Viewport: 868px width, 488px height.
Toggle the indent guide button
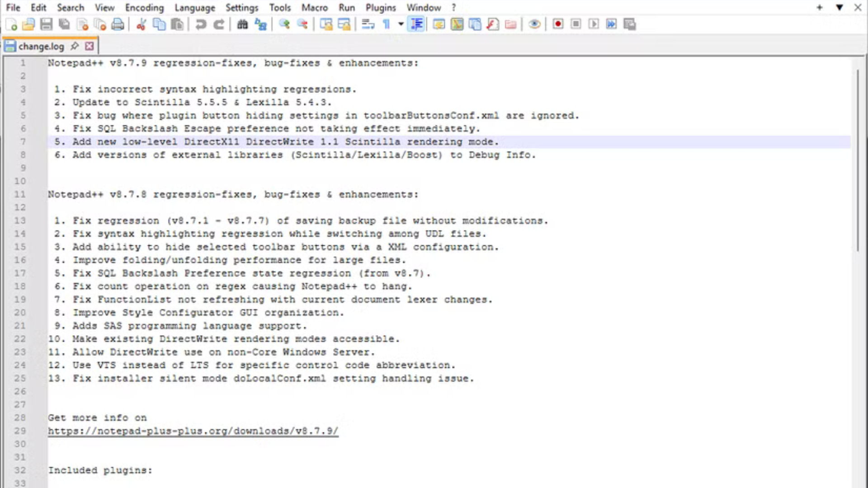point(416,24)
